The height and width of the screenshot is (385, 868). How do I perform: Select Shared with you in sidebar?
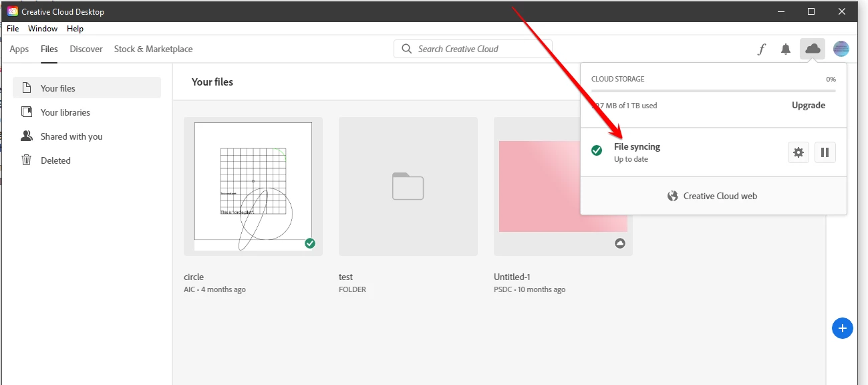click(x=87, y=136)
